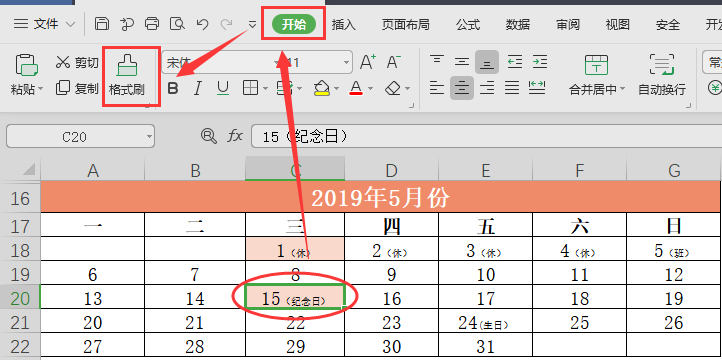
Task: Align text left horizontally
Action: pyautogui.click(x=437, y=87)
